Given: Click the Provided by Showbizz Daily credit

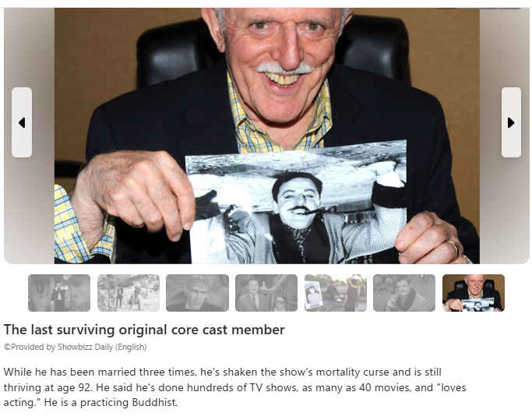Looking at the screenshot, I should [x=75, y=347].
